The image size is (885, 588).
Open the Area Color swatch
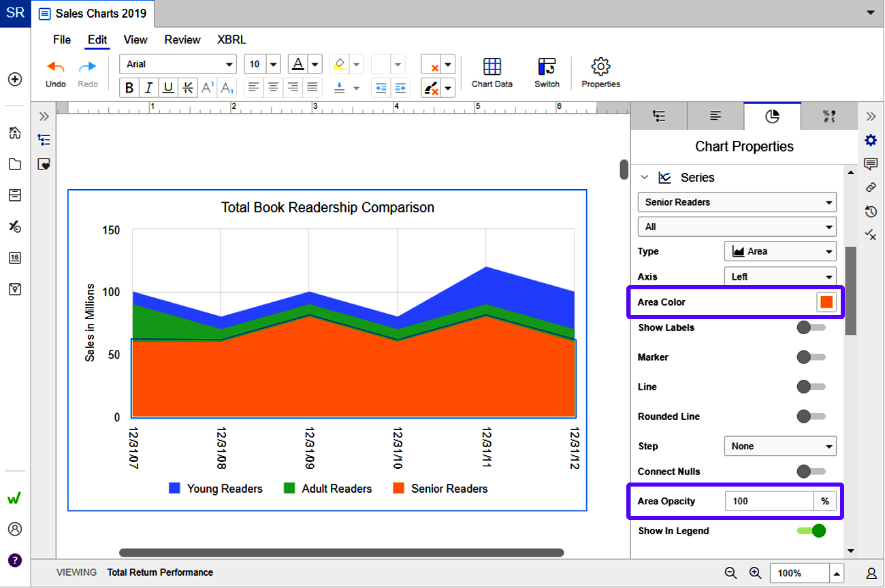pyautogui.click(x=826, y=302)
